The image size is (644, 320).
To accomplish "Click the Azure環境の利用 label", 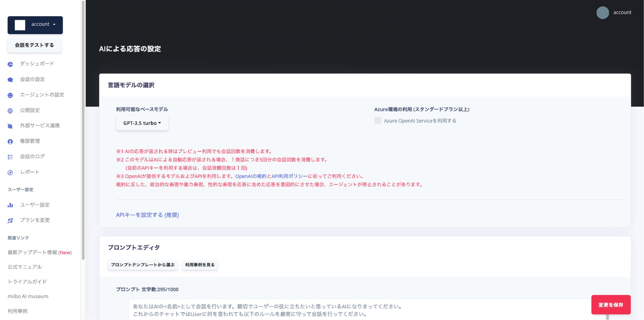I will coord(422,109).
